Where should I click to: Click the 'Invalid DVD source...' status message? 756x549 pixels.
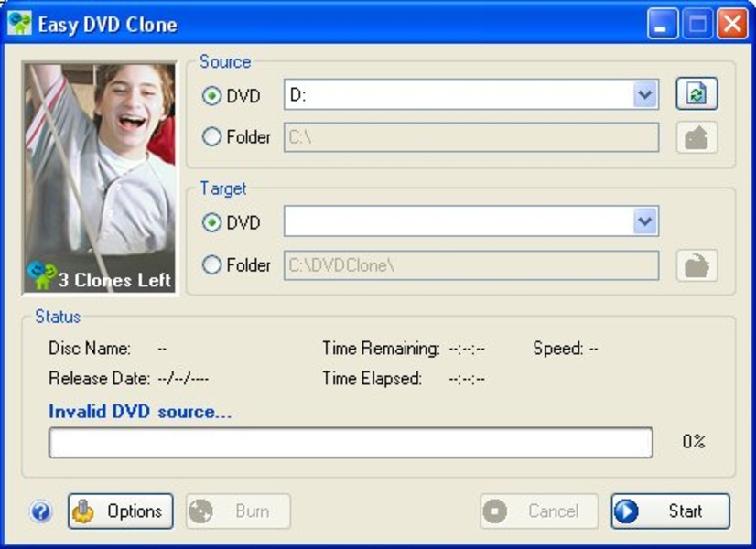140,412
